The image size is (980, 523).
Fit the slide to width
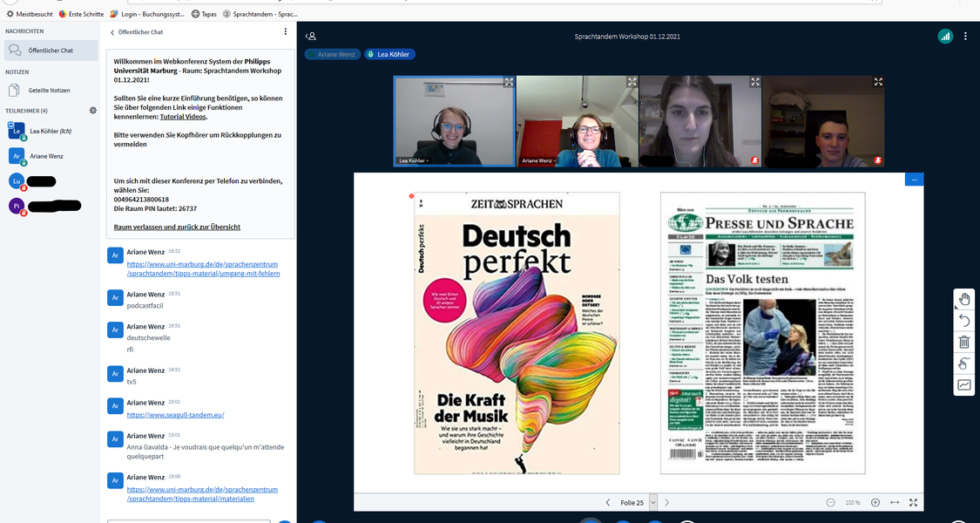[x=895, y=502]
